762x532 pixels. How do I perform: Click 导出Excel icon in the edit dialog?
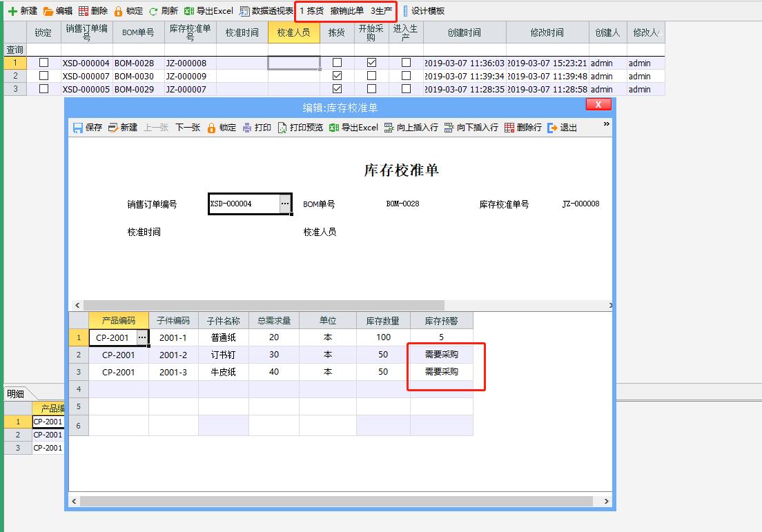(x=334, y=128)
